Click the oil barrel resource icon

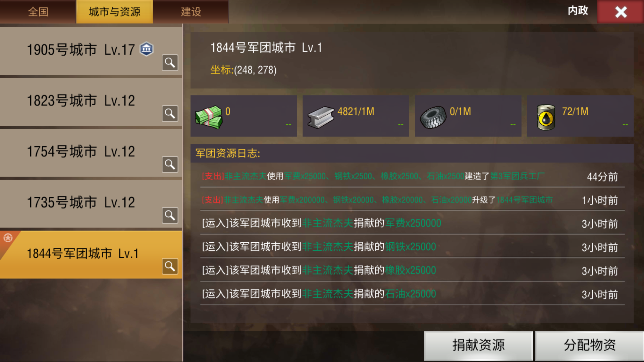pyautogui.click(x=546, y=117)
